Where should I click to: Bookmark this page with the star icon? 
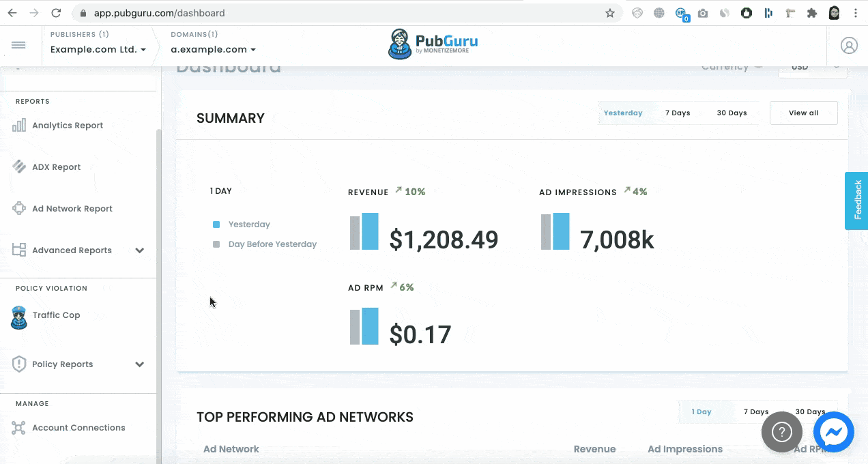(610, 13)
